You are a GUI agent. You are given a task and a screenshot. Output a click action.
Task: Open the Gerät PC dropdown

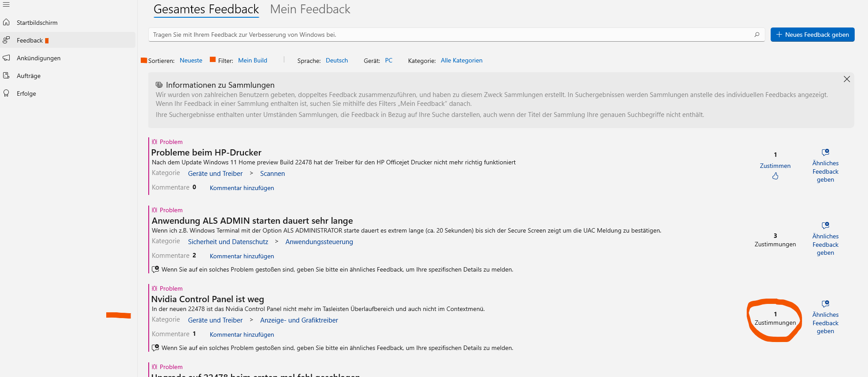389,60
